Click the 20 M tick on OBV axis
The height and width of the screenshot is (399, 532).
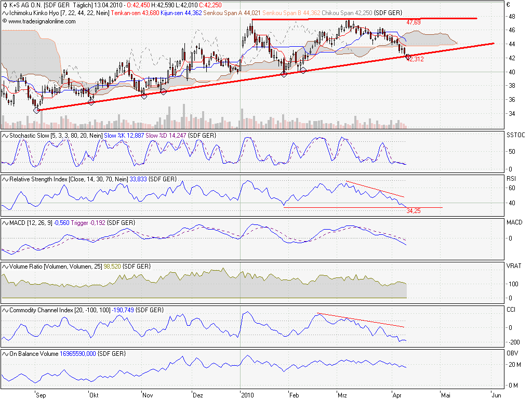click(515, 365)
